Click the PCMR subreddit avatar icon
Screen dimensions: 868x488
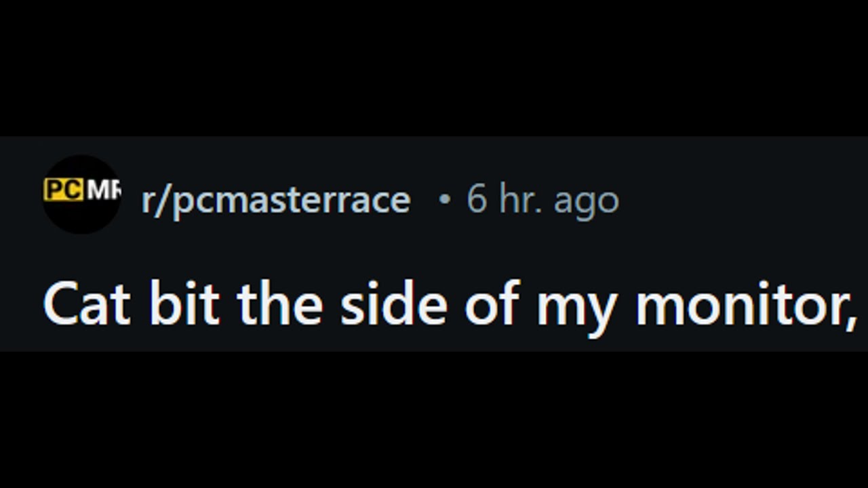click(81, 195)
